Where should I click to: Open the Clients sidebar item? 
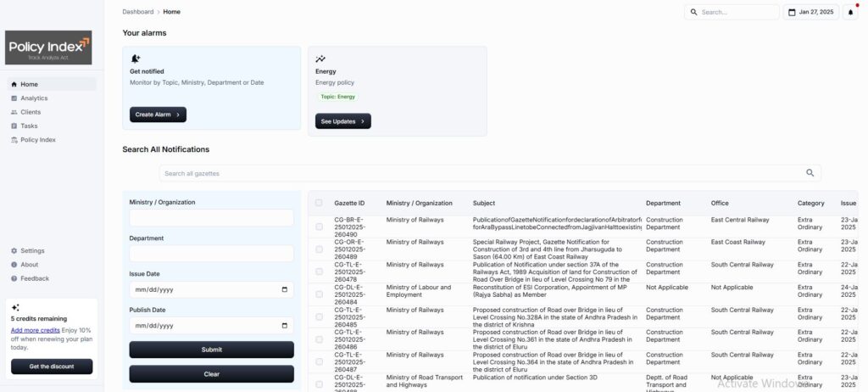click(x=31, y=112)
